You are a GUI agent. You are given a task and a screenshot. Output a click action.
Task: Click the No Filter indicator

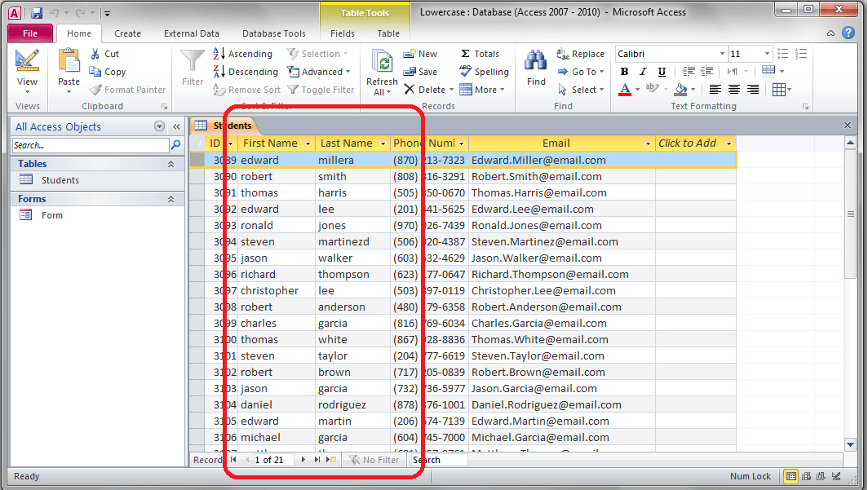(374, 460)
